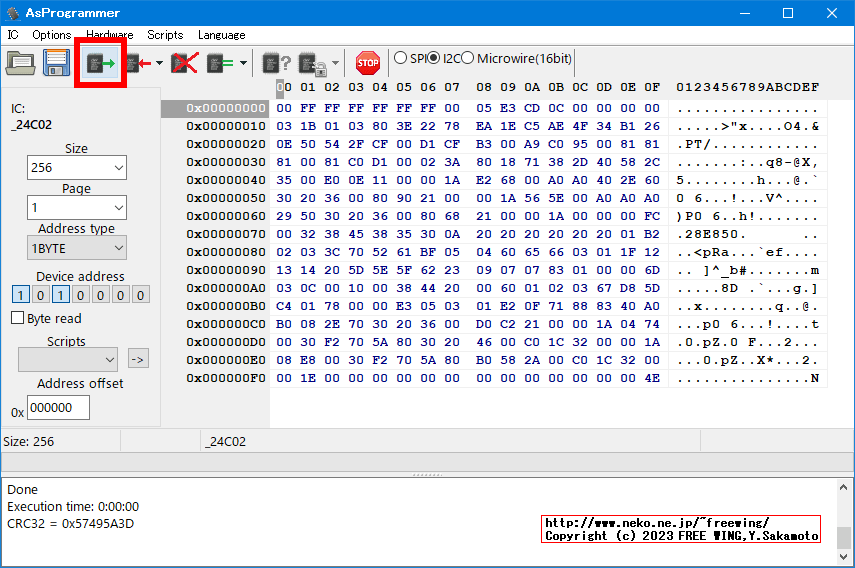Click the Read chip ID question icon
Screen dimensions: 855x568
(x=276, y=64)
